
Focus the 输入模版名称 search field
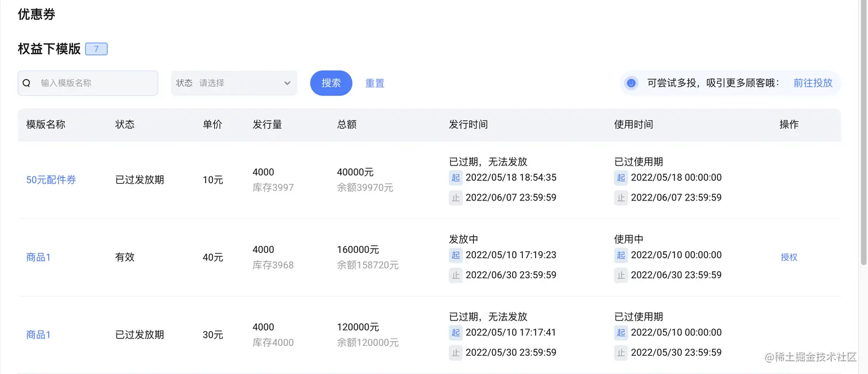pos(88,83)
